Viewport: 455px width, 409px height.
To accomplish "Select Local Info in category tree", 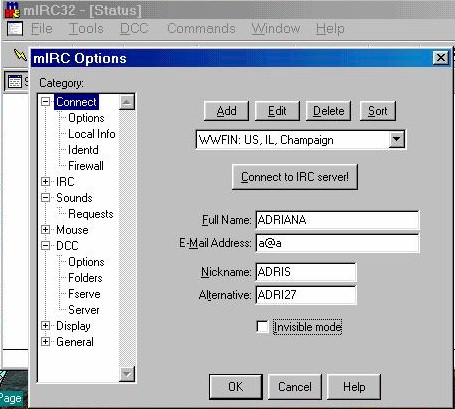I will [92, 134].
